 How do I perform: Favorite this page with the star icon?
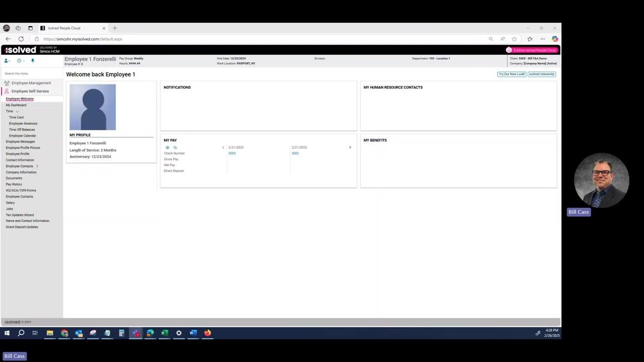pos(514,39)
